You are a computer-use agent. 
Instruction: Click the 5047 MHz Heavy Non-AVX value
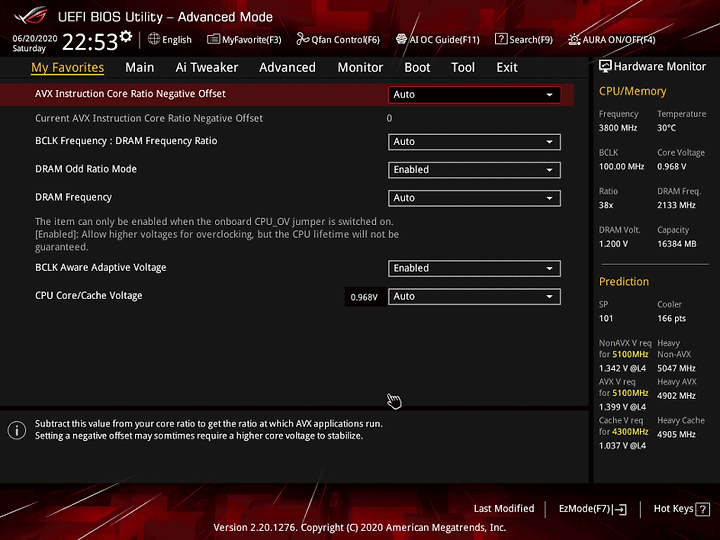tap(676, 369)
